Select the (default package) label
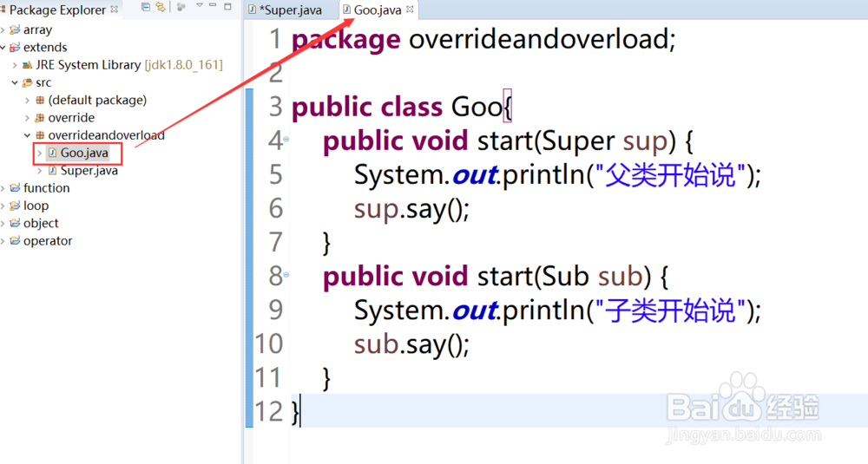The height and width of the screenshot is (464, 868). click(x=97, y=100)
